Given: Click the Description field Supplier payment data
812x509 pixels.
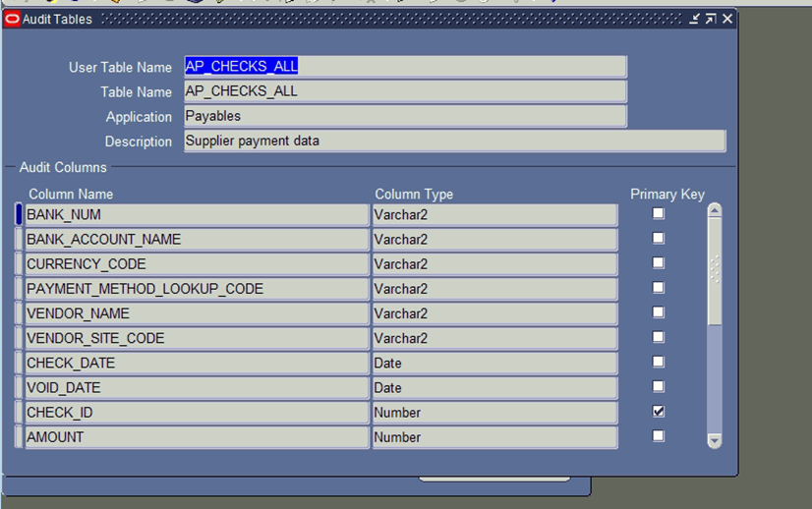Looking at the screenshot, I should [454, 141].
